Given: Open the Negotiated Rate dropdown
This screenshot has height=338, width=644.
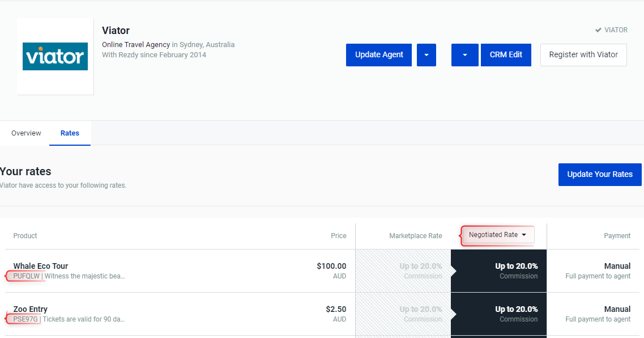Looking at the screenshot, I should click(x=498, y=235).
